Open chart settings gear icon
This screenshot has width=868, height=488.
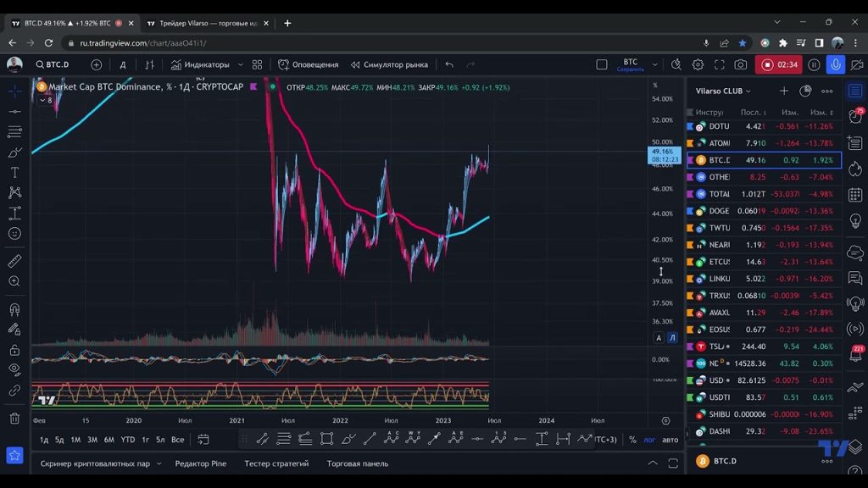coord(698,64)
